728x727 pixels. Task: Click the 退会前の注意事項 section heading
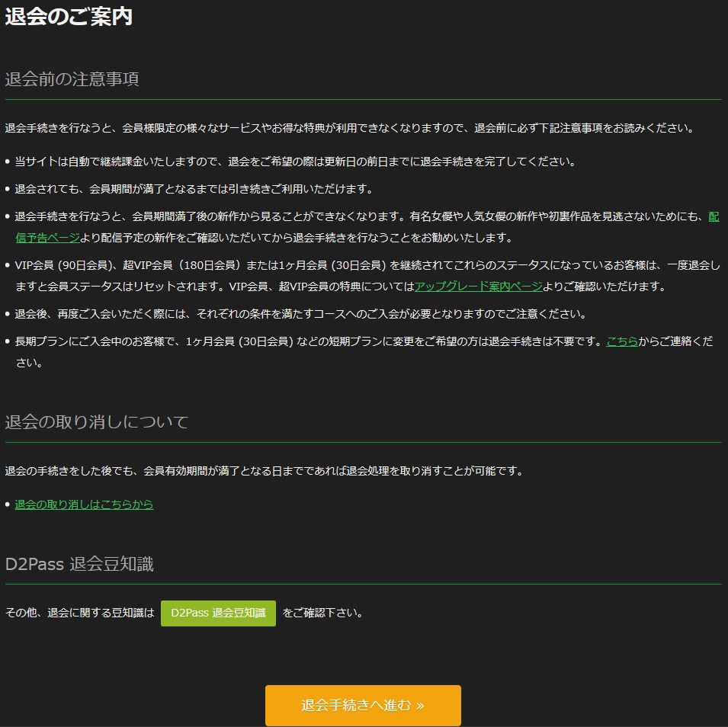click(x=72, y=78)
